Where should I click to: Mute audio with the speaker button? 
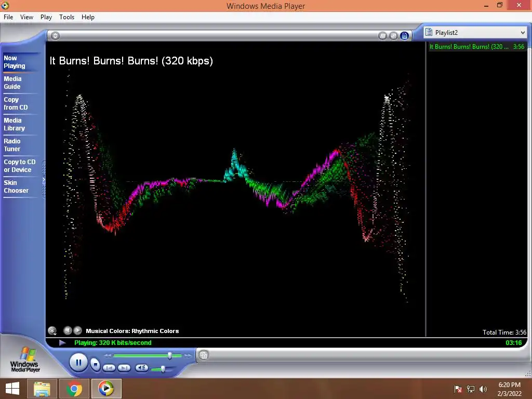pos(141,367)
